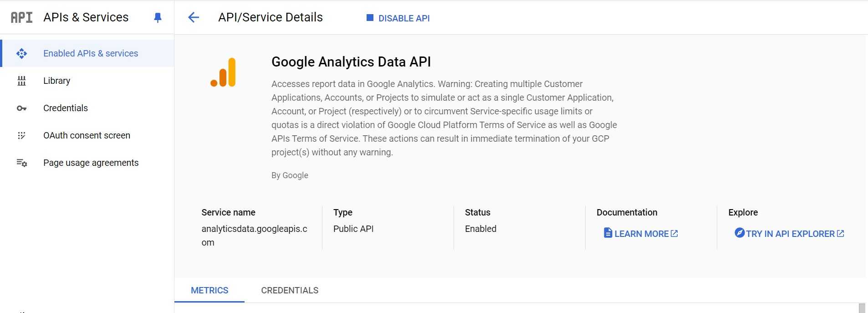Click the By Google publisher text

(290, 175)
